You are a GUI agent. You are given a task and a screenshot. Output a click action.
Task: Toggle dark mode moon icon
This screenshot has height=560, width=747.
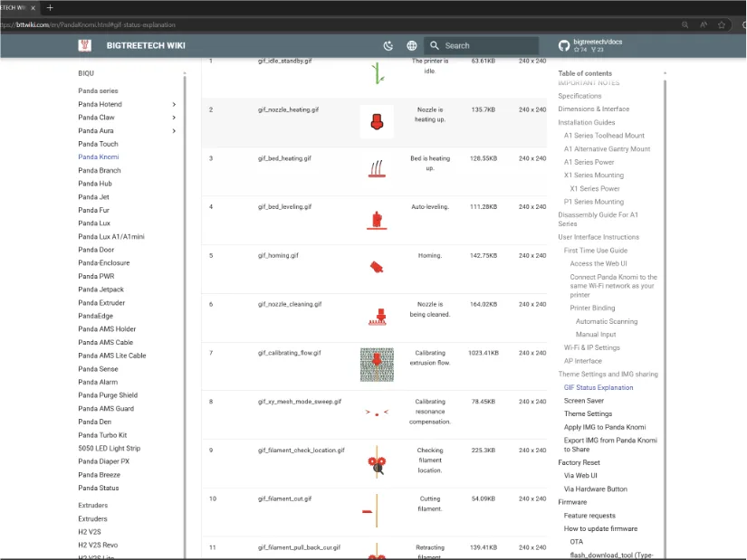pos(388,46)
